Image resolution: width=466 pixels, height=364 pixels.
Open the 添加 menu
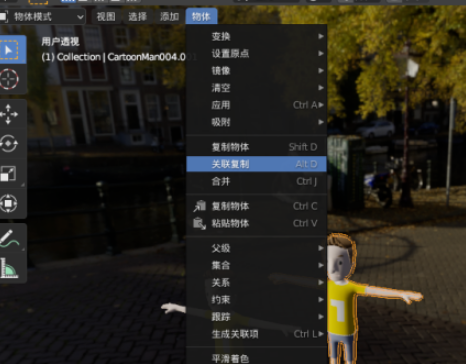coord(169,16)
